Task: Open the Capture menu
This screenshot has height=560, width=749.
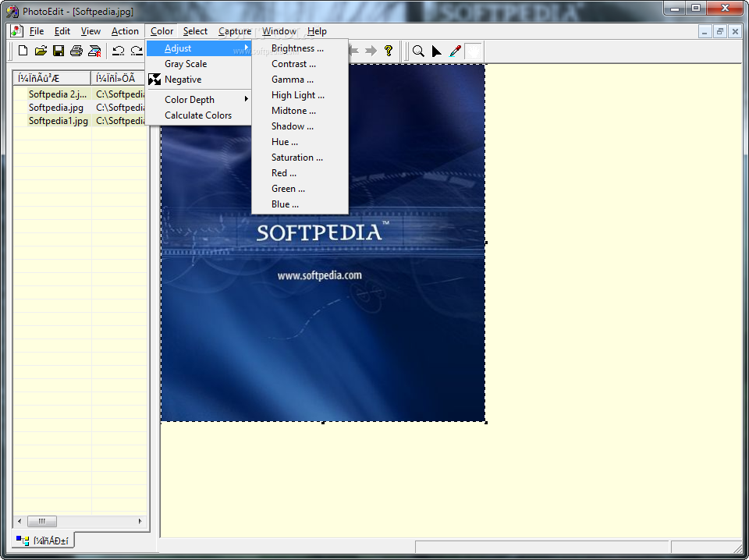Action: pos(235,31)
